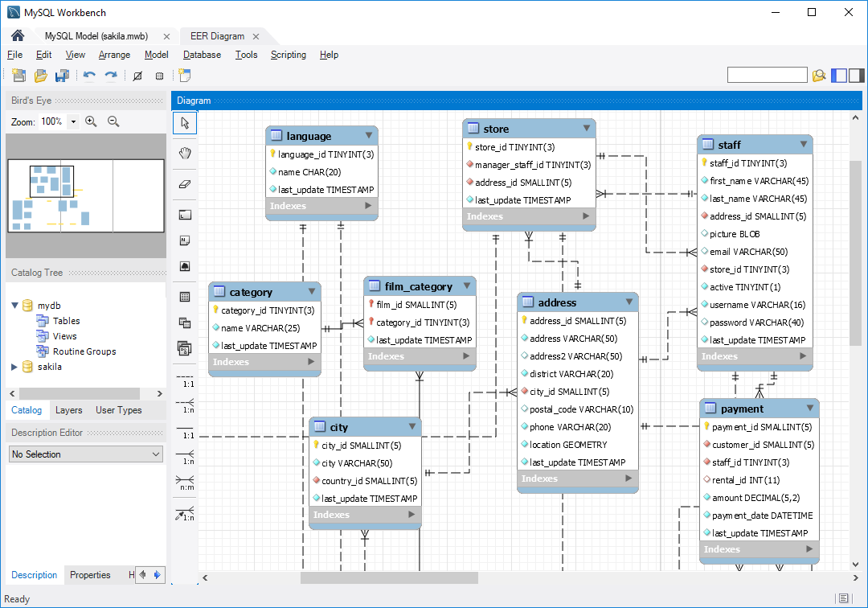The image size is (868, 608).
Task: Switch to the Layers tab
Action: click(69, 410)
